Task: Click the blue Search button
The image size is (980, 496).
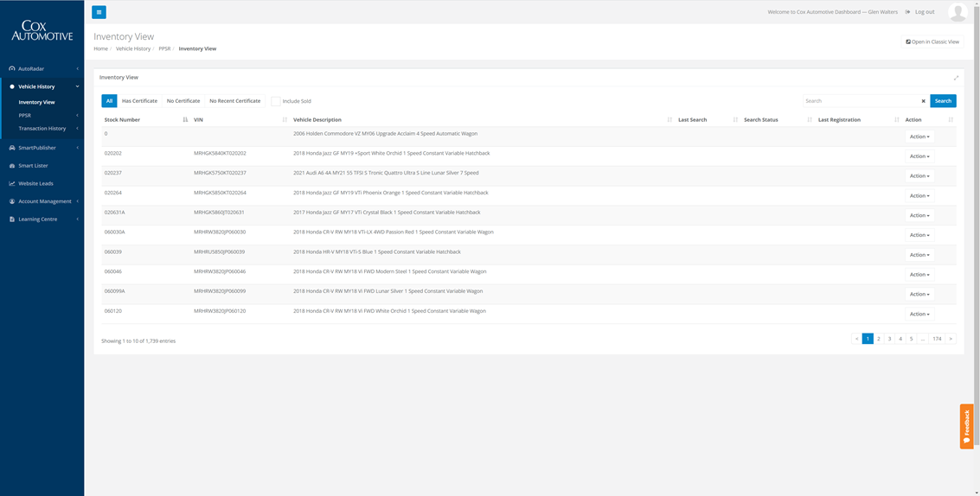Action: click(x=943, y=101)
